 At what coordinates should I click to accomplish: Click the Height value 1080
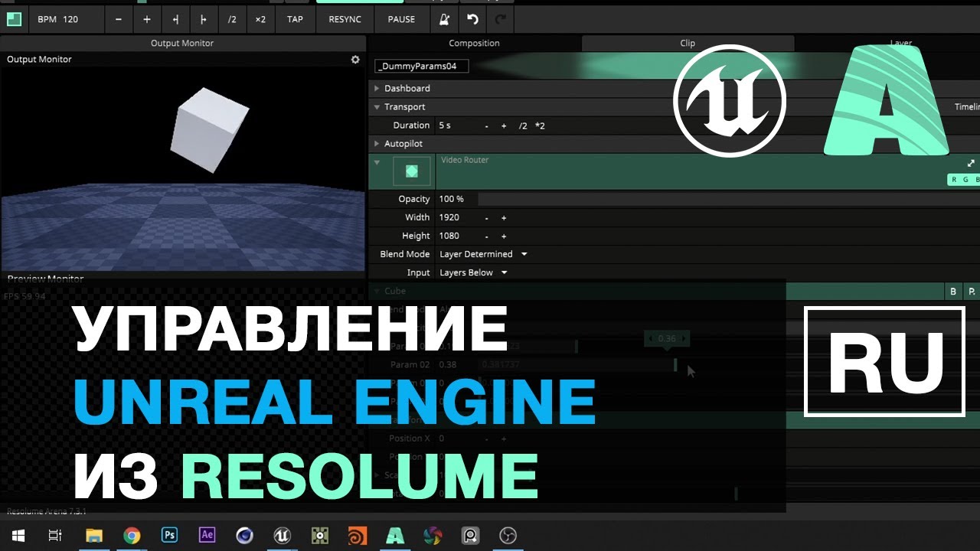point(449,236)
